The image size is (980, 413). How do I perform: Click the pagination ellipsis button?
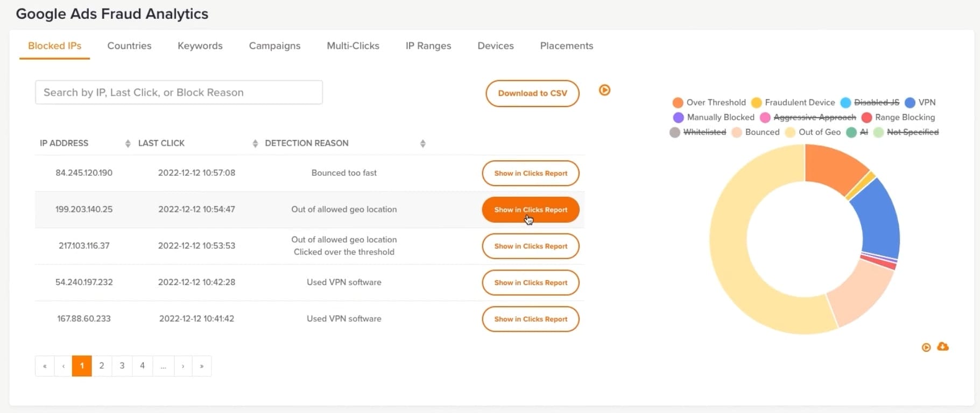point(163,366)
